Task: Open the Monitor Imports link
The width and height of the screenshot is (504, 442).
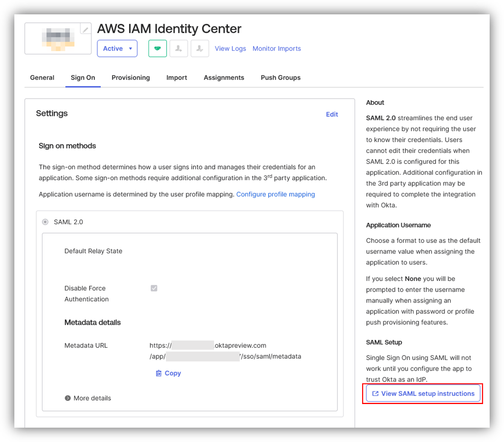Action: [x=277, y=48]
